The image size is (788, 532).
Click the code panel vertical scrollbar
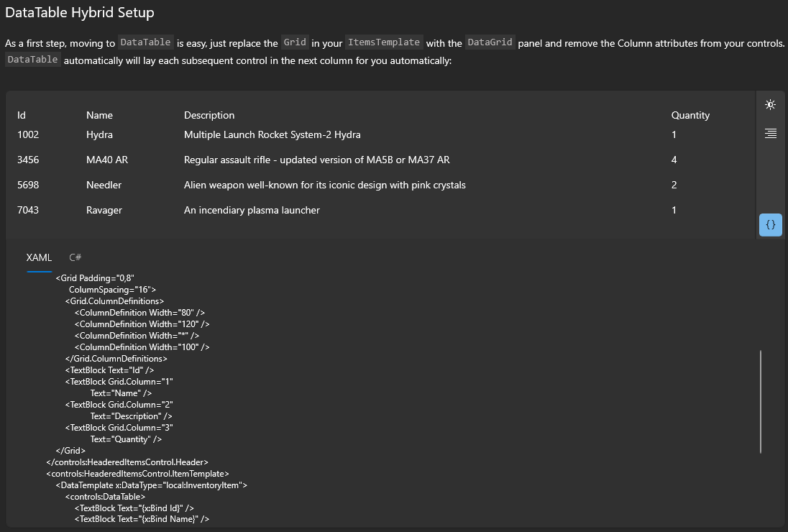coord(761,401)
